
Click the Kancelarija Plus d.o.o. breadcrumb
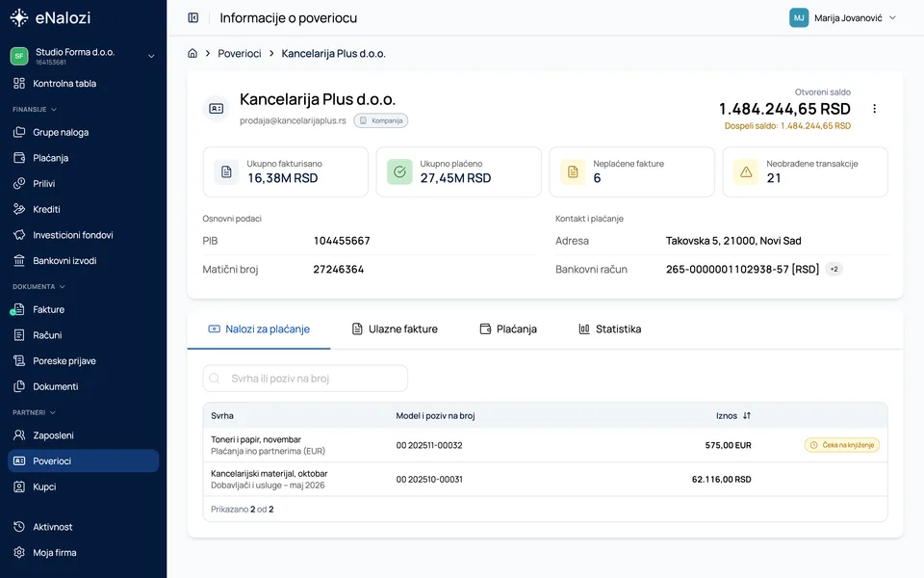[x=334, y=53]
